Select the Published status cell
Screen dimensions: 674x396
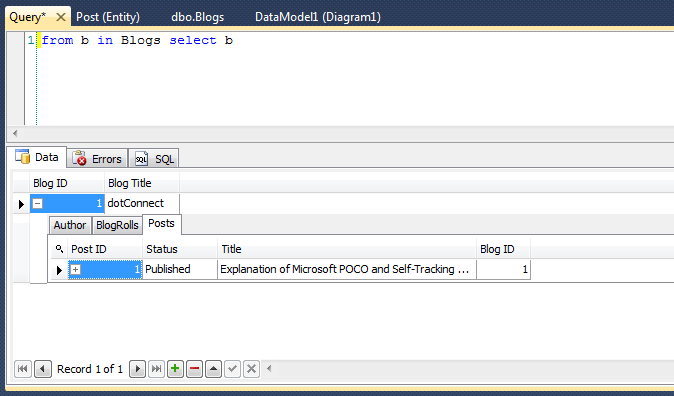click(x=180, y=270)
